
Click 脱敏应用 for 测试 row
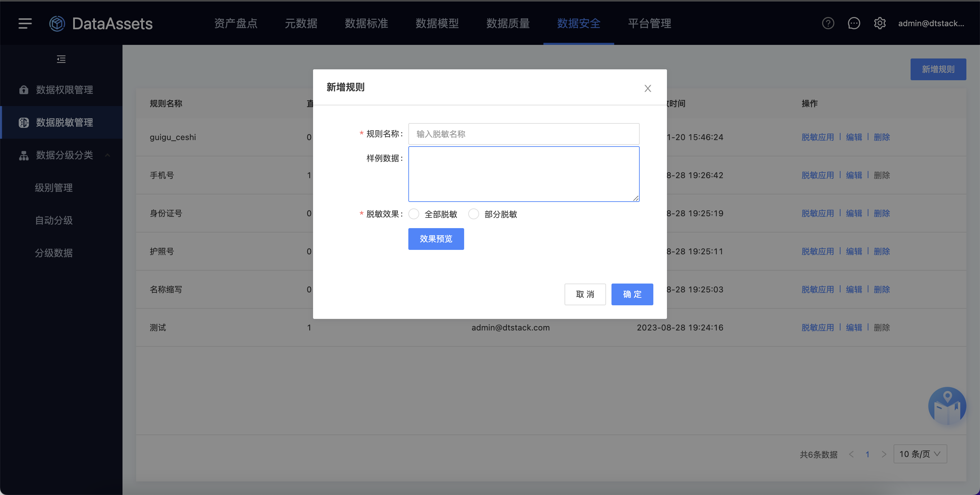coord(818,327)
